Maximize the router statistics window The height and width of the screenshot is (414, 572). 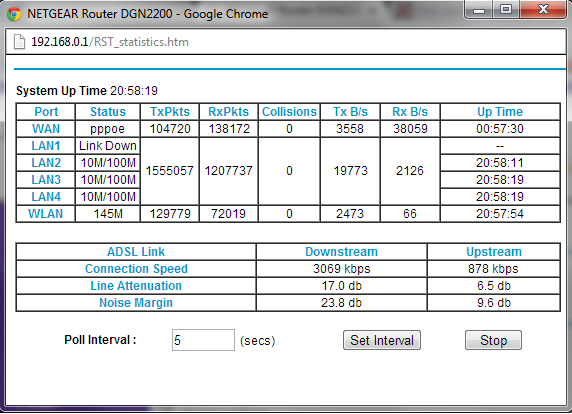[x=506, y=9]
